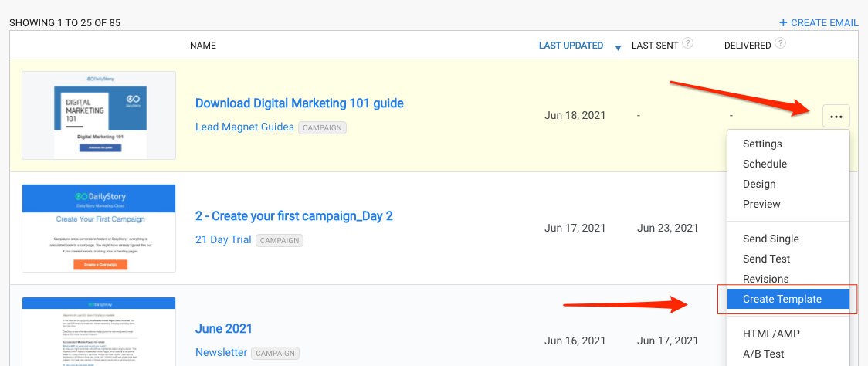Open Download Digital Marketing 101 guide email
The width and height of the screenshot is (868, 366).
tap(300, 103)
